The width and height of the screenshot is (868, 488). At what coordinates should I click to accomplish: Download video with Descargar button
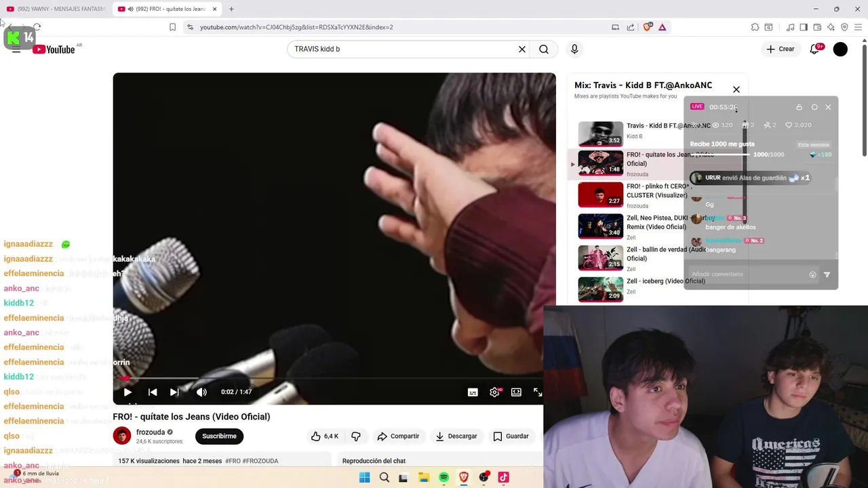[456, 436]
